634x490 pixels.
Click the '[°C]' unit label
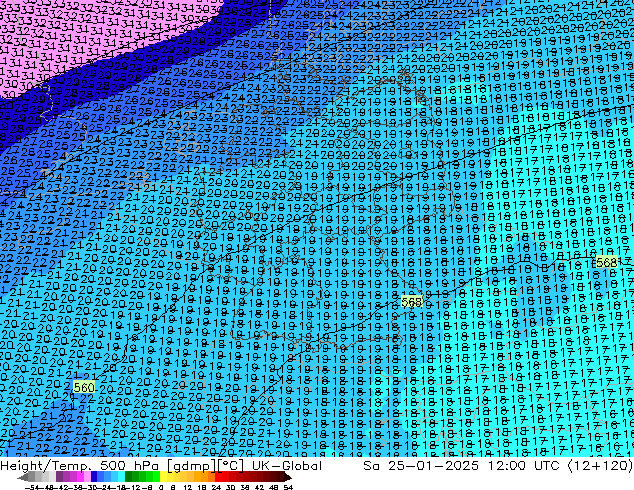coord(231,466)
